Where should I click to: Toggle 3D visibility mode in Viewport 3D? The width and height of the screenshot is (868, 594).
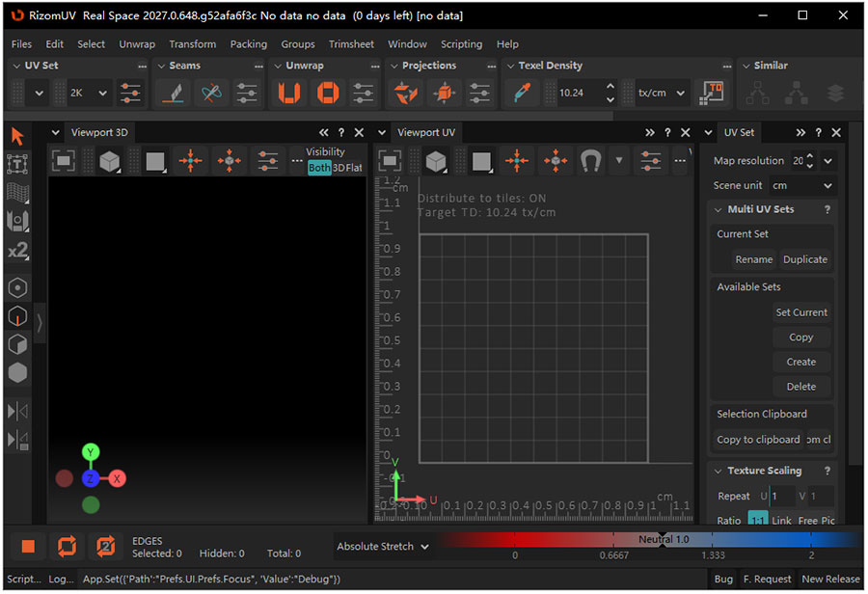tap(339, 168)
